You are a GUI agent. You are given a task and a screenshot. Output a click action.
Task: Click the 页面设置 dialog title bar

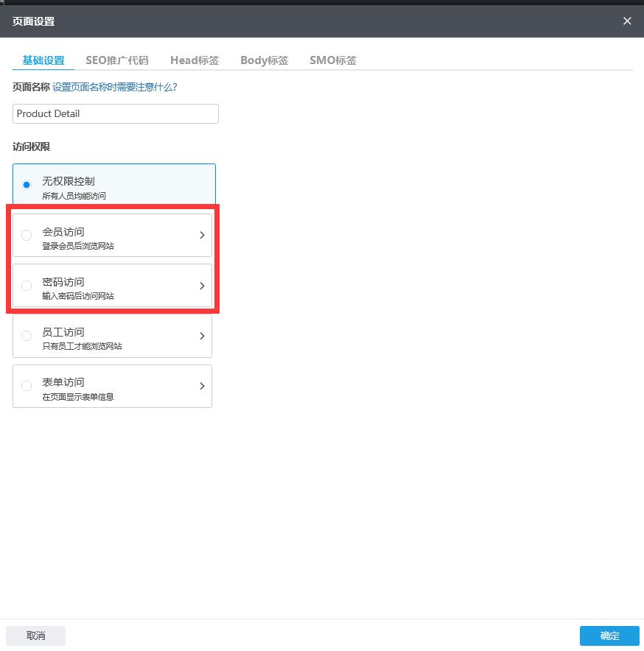pos(295,21)
